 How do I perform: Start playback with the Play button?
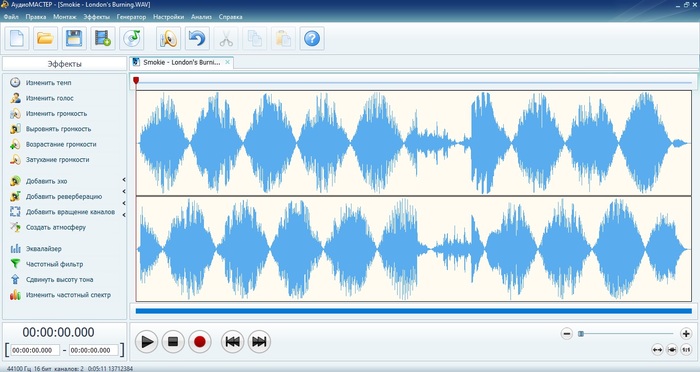pos(146,342)
